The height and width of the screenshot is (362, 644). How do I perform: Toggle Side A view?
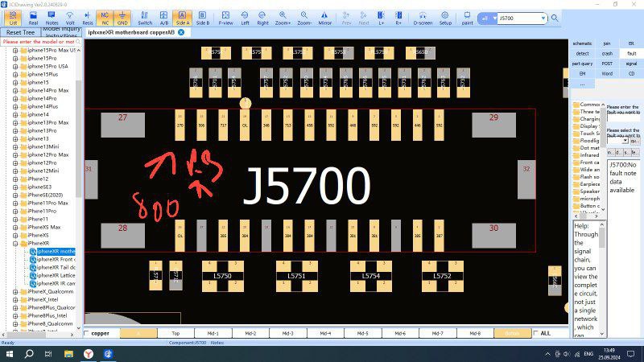[183, 18]
